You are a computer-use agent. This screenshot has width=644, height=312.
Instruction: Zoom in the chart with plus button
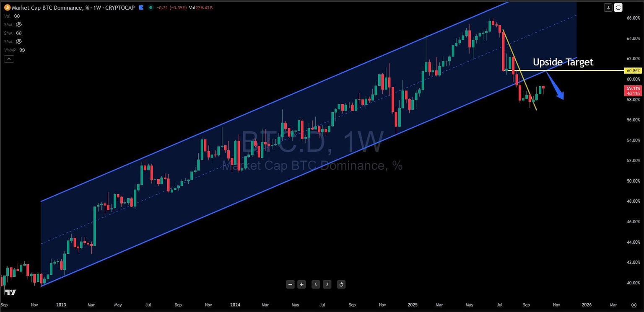point(301,284)
